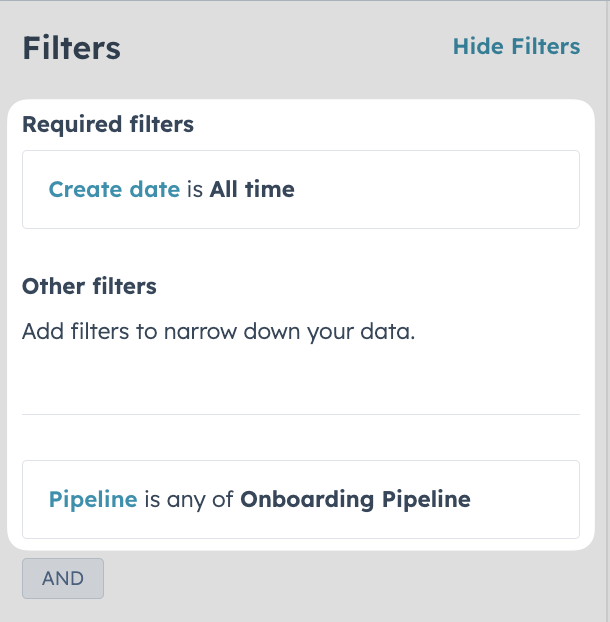Open the Create date filter property
610x622 pixels.
114,189
